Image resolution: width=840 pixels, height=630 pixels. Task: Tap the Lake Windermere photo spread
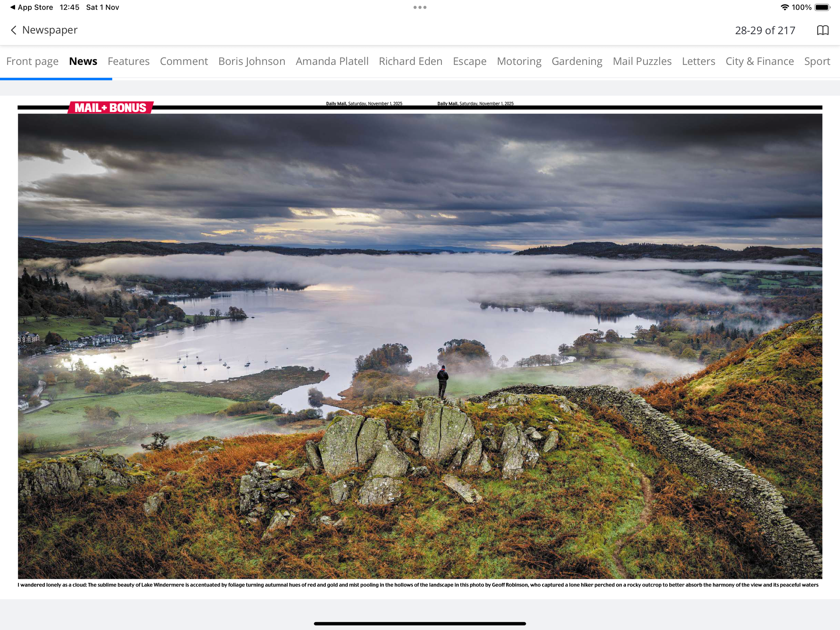click(420, 346)
